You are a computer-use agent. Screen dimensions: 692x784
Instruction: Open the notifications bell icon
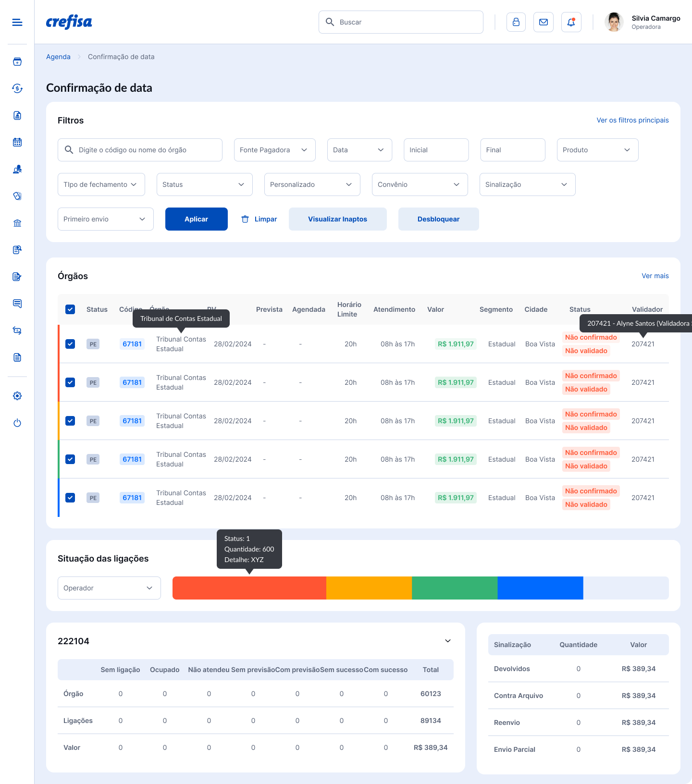(x=571, y=22)
